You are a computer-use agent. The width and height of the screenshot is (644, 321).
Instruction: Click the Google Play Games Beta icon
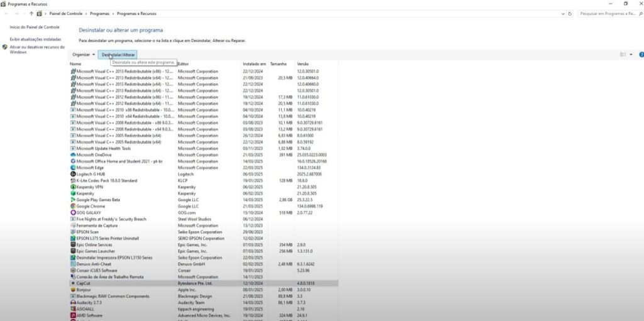pyautogui.click(x=73, y=200)
